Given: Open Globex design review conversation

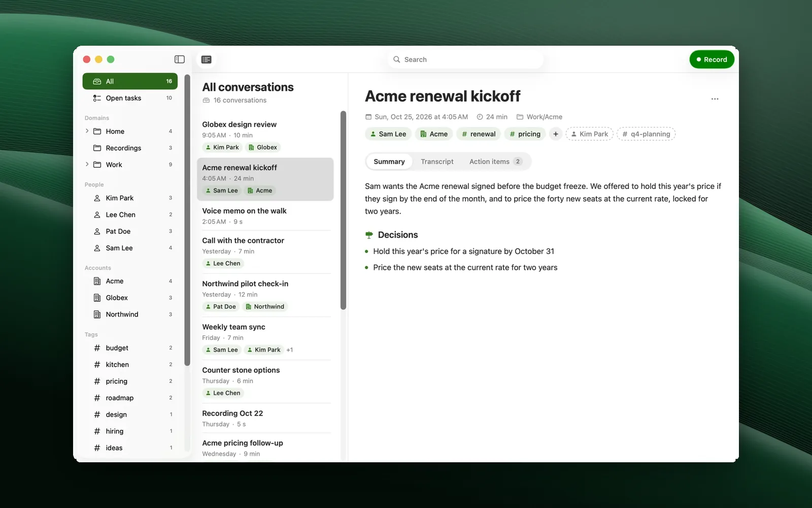Looking at the screenshot, I should pos(265,136).
